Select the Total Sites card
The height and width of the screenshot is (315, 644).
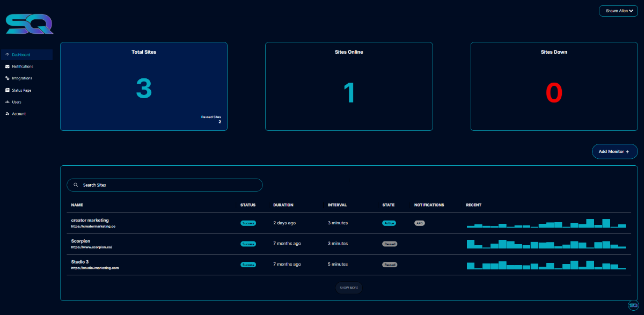pyautogui.click(x=144, y=87)
